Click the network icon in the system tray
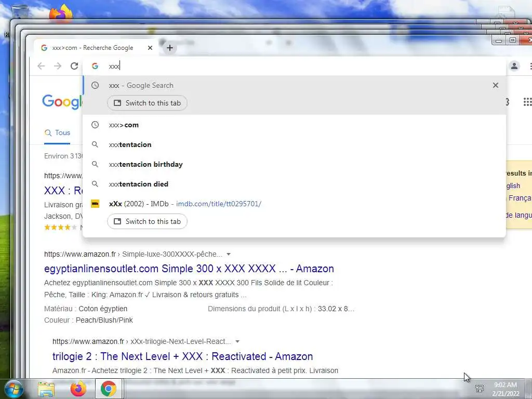This screenshot has width=532, height=399. tap(480, 388)
